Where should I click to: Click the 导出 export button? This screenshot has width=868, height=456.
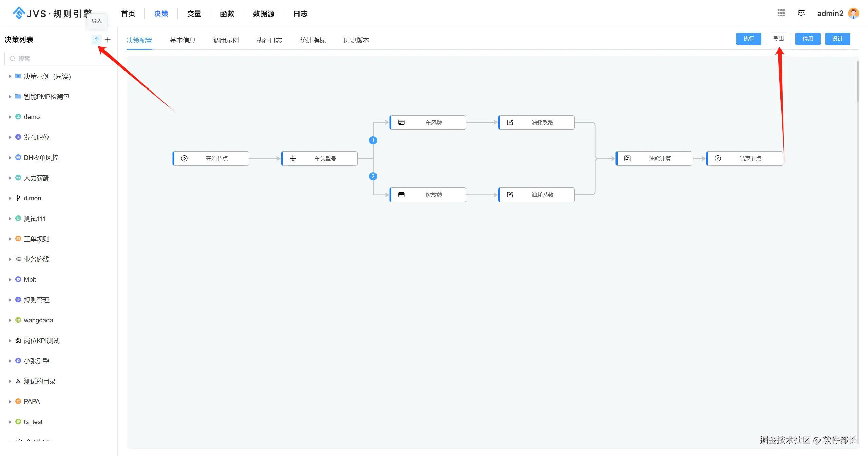[x=778, y=39]
